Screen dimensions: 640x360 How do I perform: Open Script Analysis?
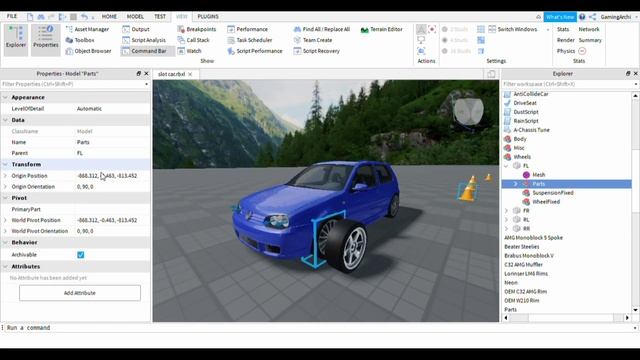pyautogui.click(x=144, y=40)
